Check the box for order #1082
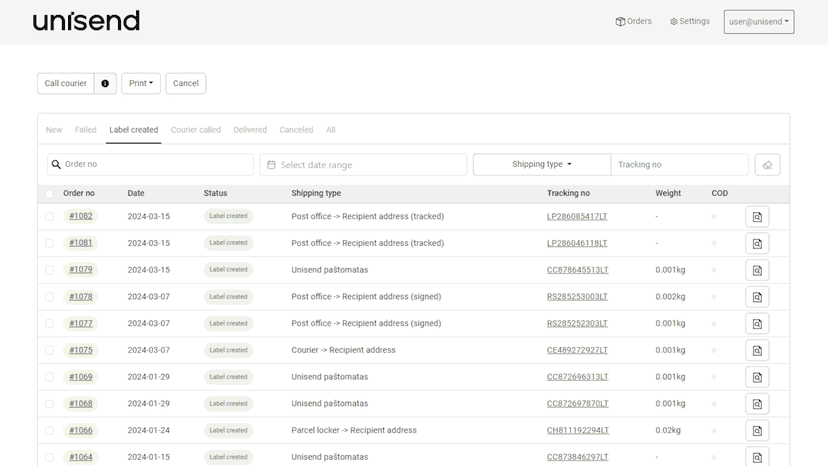828x466 pixels. pyautogui.click(x=49, y=216)
